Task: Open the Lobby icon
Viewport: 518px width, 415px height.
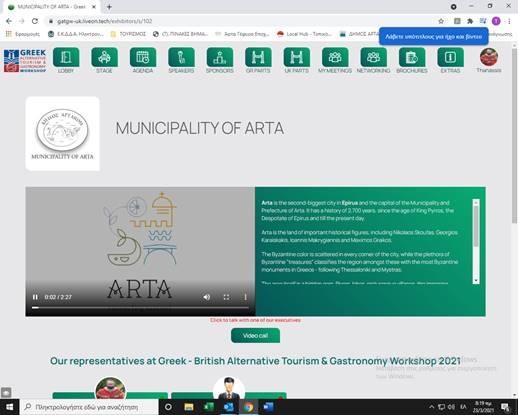Action: click(x=66, y=57)
